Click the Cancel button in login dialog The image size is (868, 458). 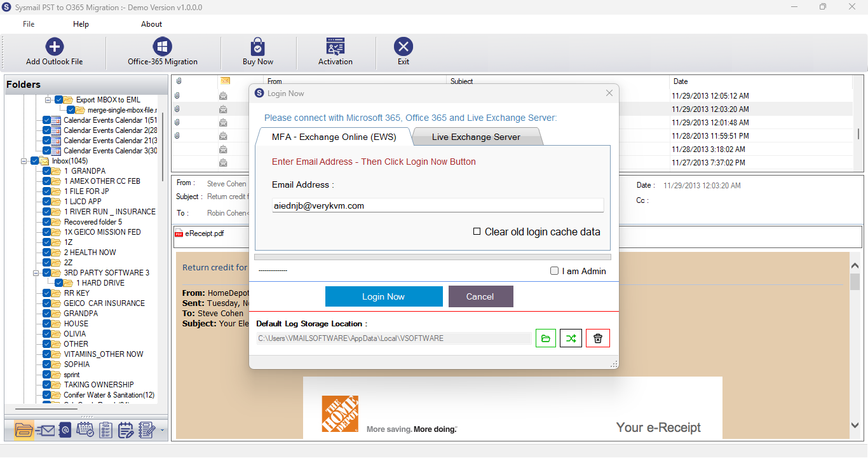pyautogui.click(x=480, y=296)
